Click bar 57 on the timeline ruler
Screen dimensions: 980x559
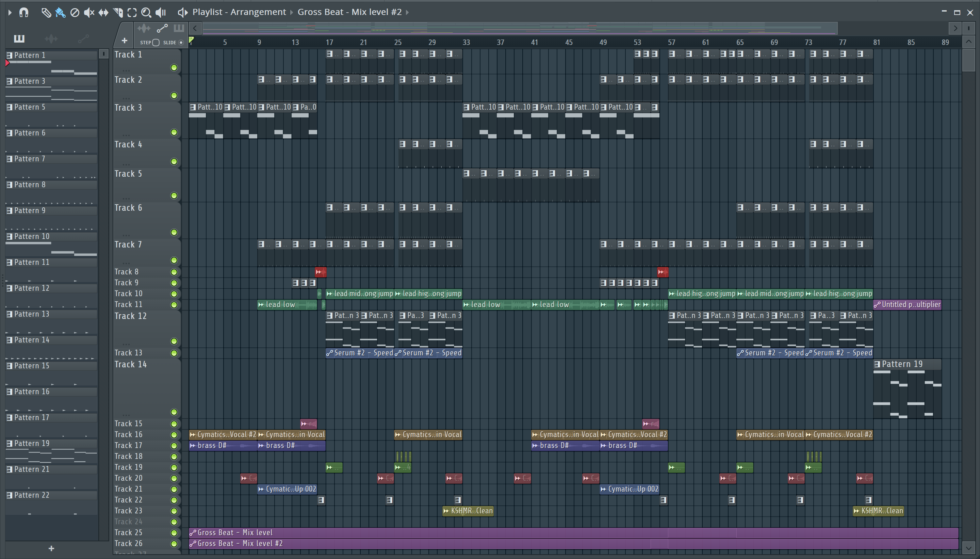(671, 42)
